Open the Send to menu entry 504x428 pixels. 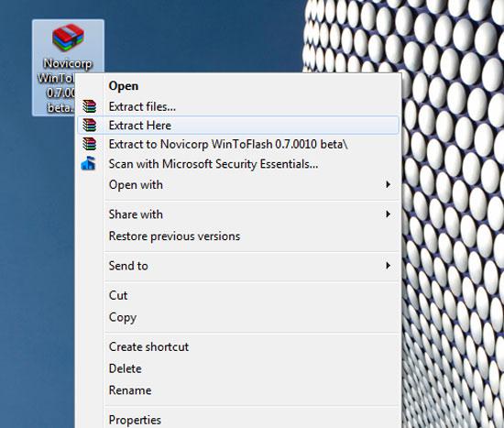(238, 266)
